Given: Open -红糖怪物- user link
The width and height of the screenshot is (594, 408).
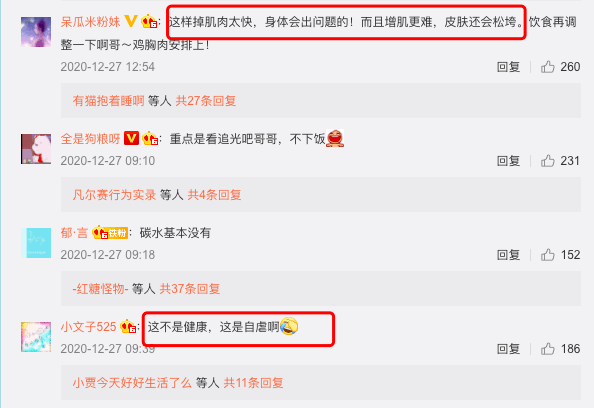Looking at the screenshot, I should [x=100, y=289].
